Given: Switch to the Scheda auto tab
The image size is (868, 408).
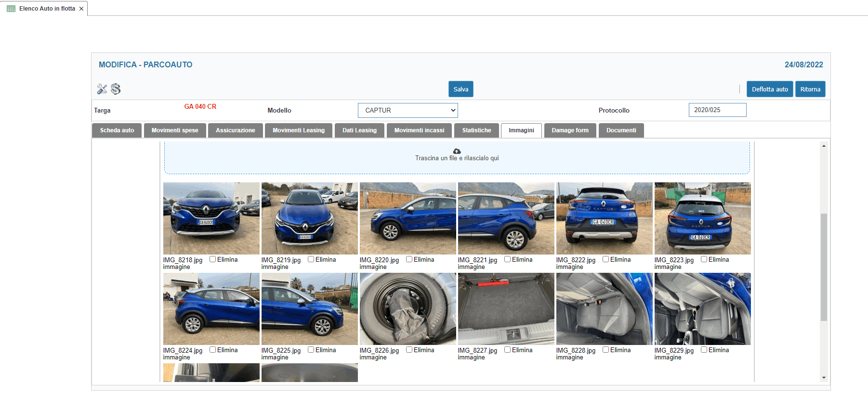Looking at the screenshot, I should point(117,130).
